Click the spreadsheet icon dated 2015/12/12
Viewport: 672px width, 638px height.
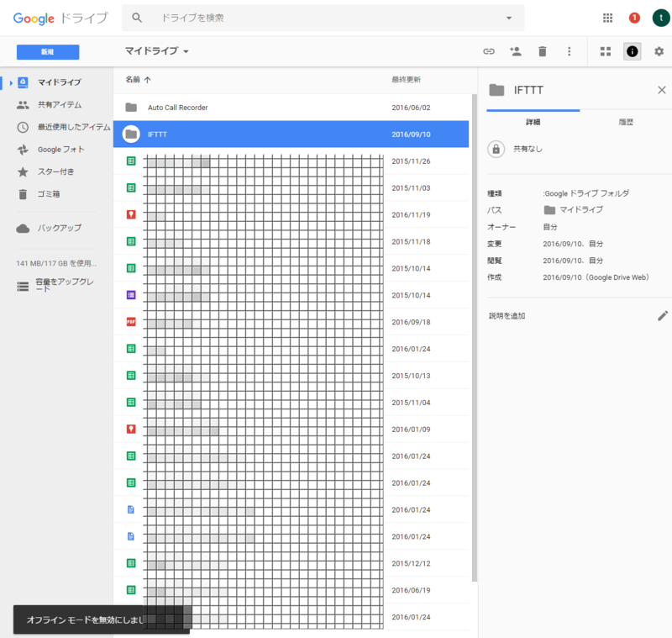pos(131,563)
